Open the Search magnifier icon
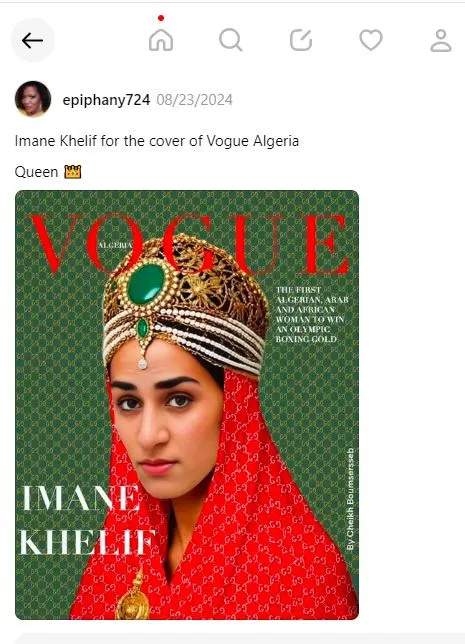 point(230,40)
